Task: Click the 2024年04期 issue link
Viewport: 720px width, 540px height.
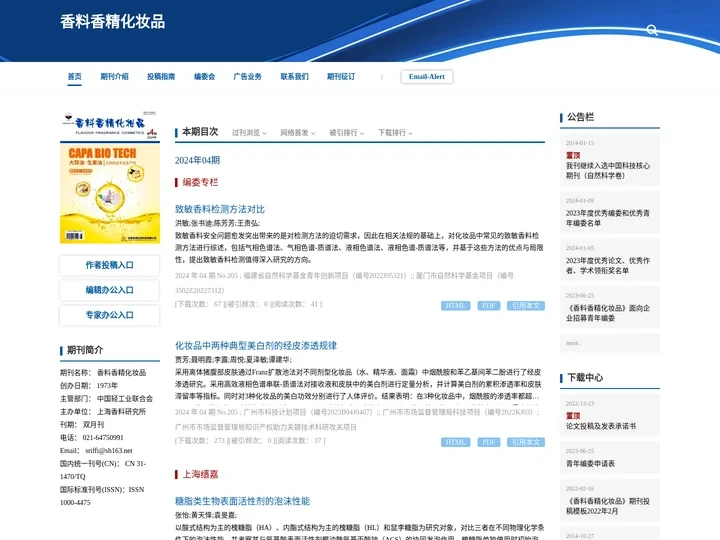Action: click(x=197, y=160)
